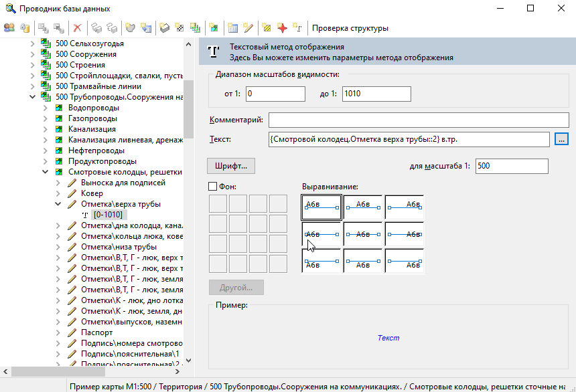The height and width of the screenshot is (392, 576).
Task: Select the Паспорт tree item
Action: (96, 332)
